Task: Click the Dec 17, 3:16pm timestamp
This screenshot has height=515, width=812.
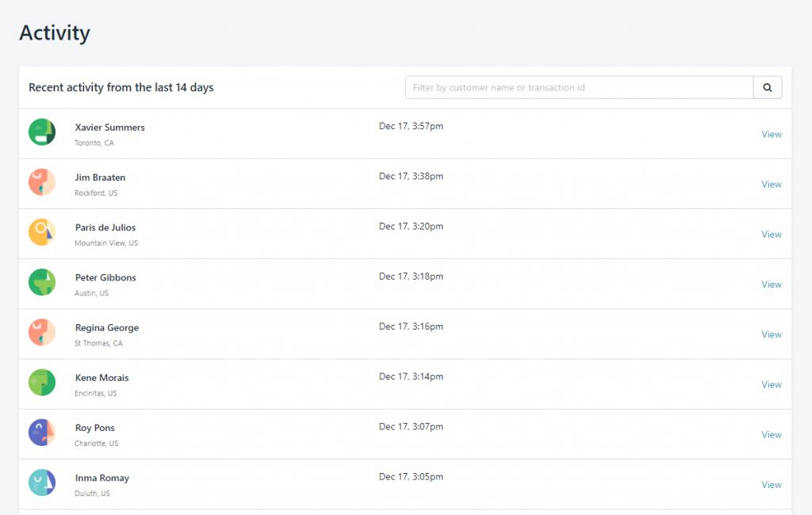Action: [412, 326]
